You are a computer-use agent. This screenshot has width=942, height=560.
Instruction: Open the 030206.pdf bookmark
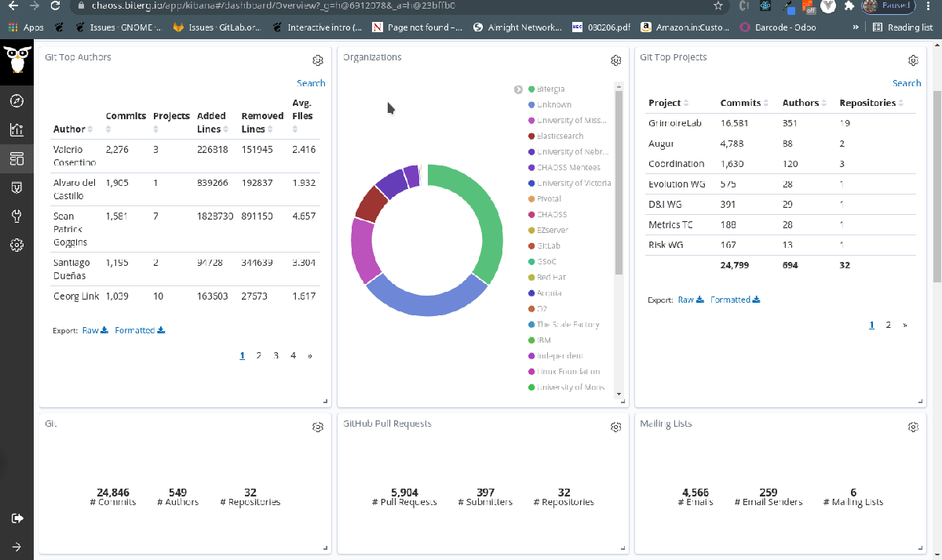point(603,27)
